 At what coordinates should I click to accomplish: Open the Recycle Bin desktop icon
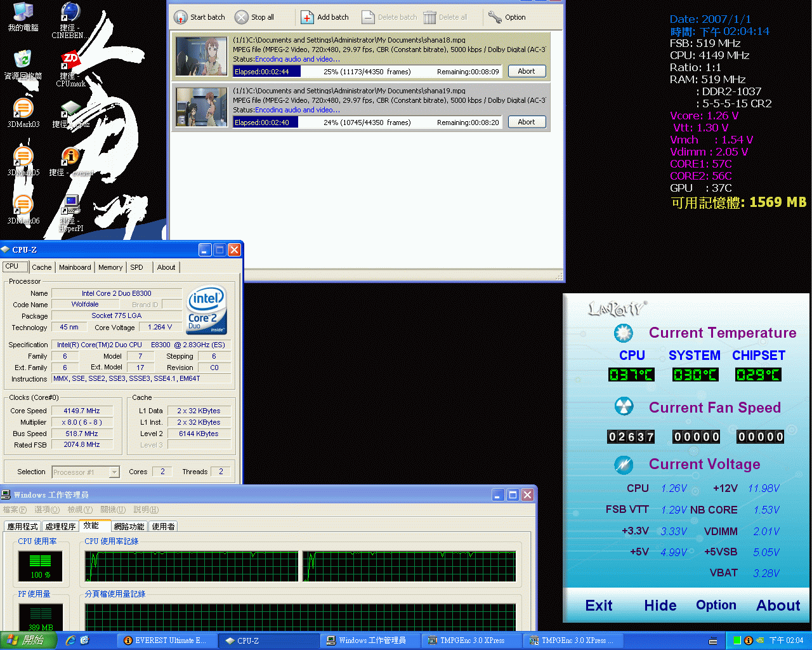pos(23,61)
